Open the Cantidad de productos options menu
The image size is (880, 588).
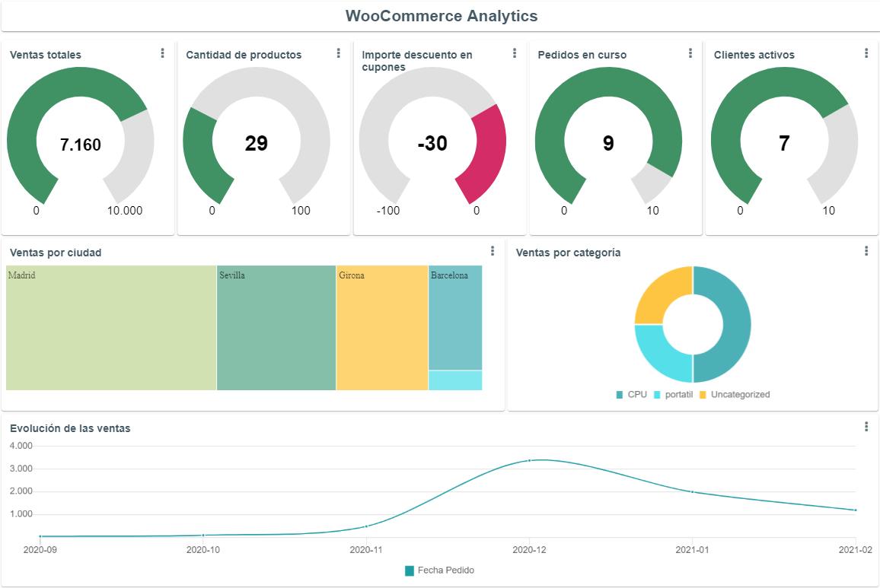[x=339, y=52]
